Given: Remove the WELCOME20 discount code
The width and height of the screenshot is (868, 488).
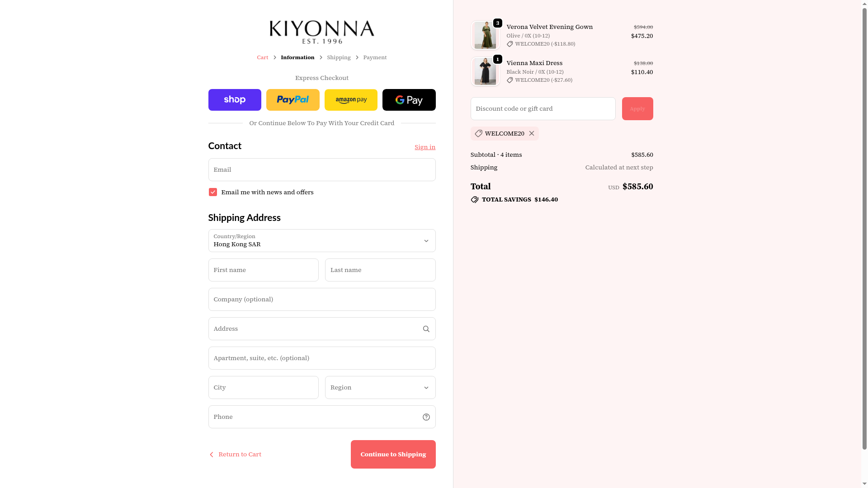Looking at the screenshot, I should coord(532,133).
